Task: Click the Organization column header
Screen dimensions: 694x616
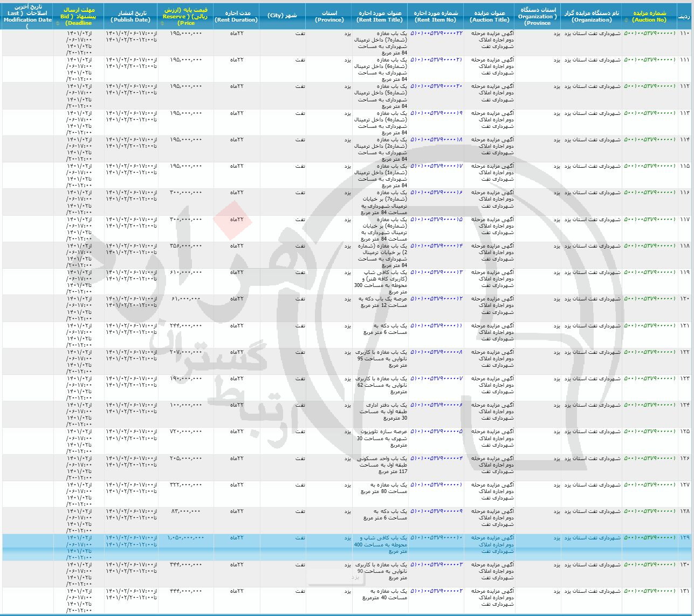Action: (x=592, y=17)
